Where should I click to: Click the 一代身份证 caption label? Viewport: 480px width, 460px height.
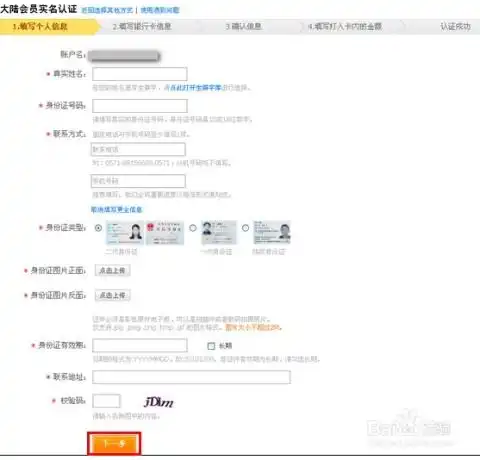pos(216,252)
